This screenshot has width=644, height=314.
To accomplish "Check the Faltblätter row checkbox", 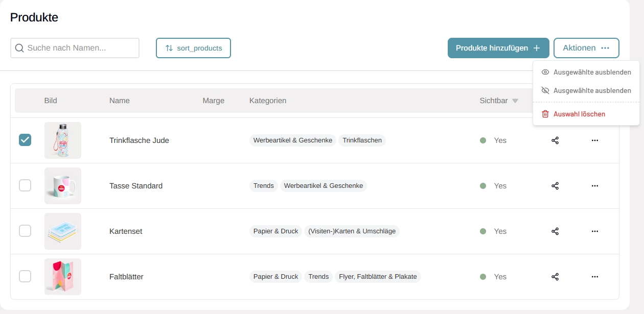I will click(25, 276).
